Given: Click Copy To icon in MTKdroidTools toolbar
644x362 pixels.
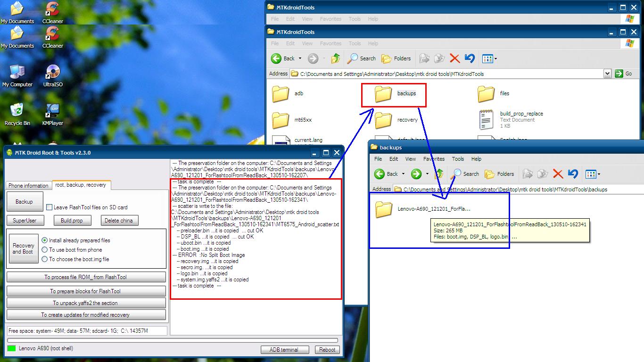Looking at the screenshot, I should pyautogui.click(x=439, y=58).
